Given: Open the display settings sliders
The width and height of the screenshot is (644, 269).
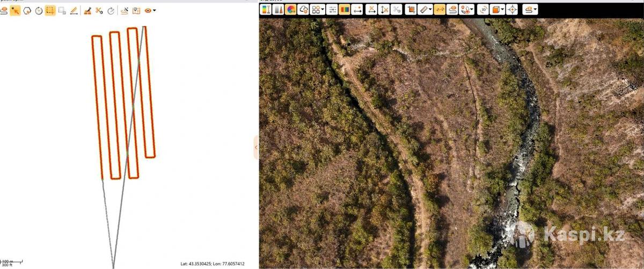Looking at the screenshot, I should (332, 9).
